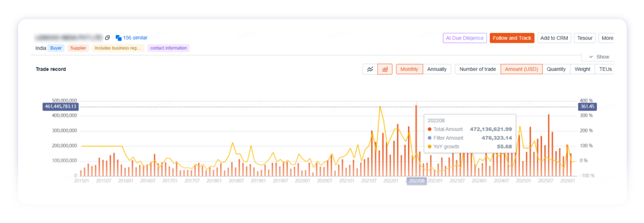Viewport: 644px width, 223px height.
Task: Click the 500,000,000 y-axis label
Action: (64, 101)
